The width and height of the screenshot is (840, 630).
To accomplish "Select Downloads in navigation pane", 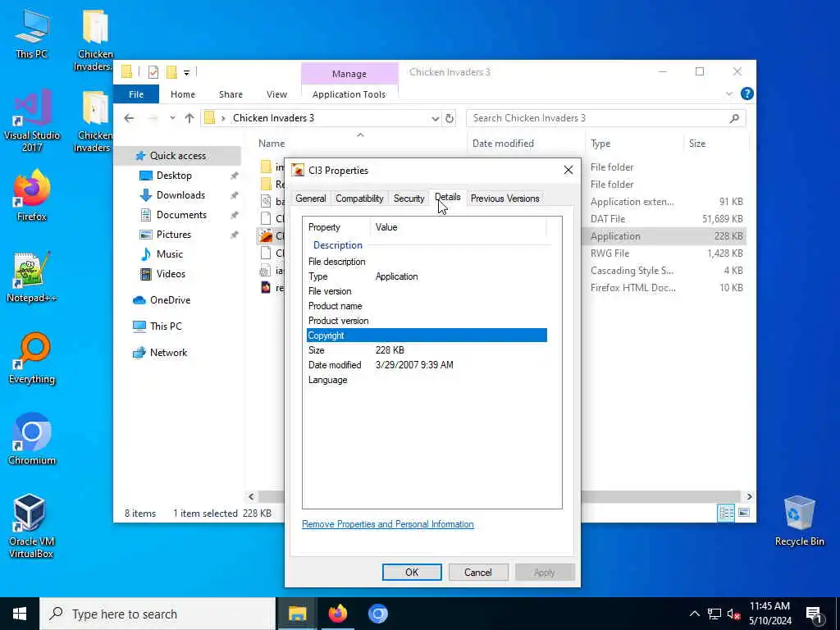I will pos(180,195).
